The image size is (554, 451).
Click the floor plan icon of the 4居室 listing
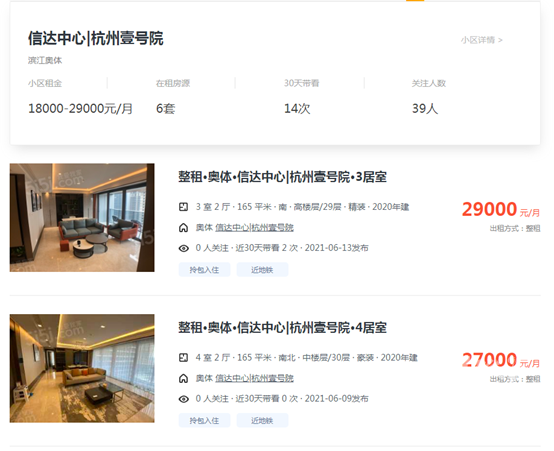point(183,358)
